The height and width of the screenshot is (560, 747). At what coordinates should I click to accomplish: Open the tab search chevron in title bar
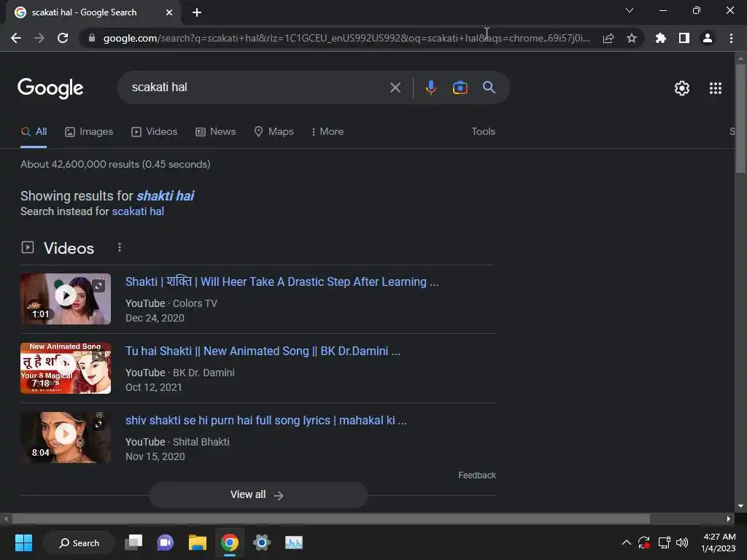coord(630,10)
